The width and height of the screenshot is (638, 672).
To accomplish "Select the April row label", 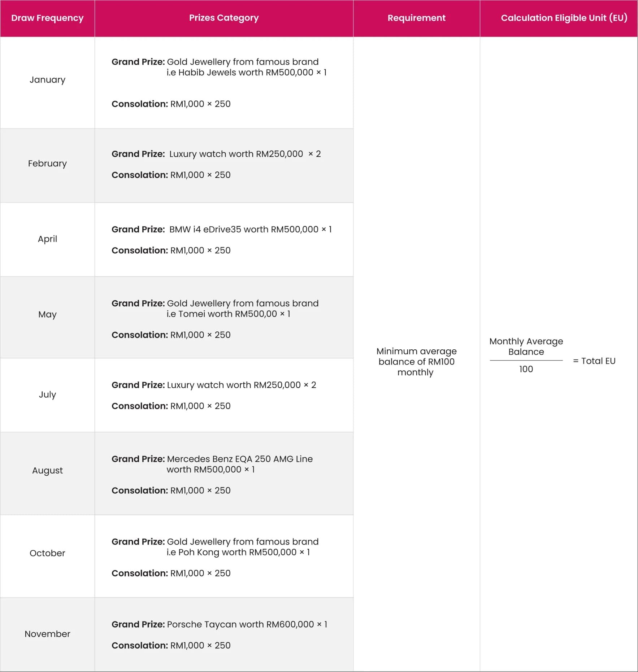I will (47, 239).
